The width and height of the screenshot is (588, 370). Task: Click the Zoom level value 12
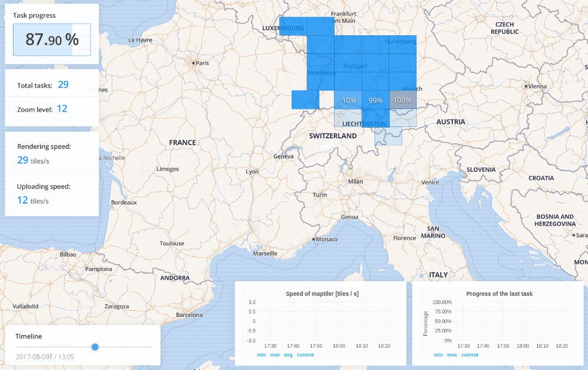[x=62, y=109]
